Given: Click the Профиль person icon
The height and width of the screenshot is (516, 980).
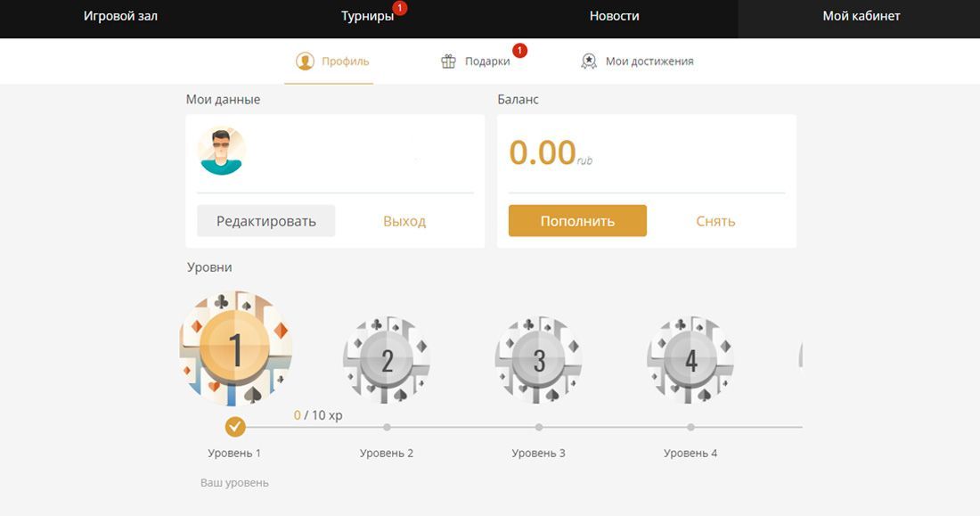Looking at the screenshot, I should pos(305,61).
